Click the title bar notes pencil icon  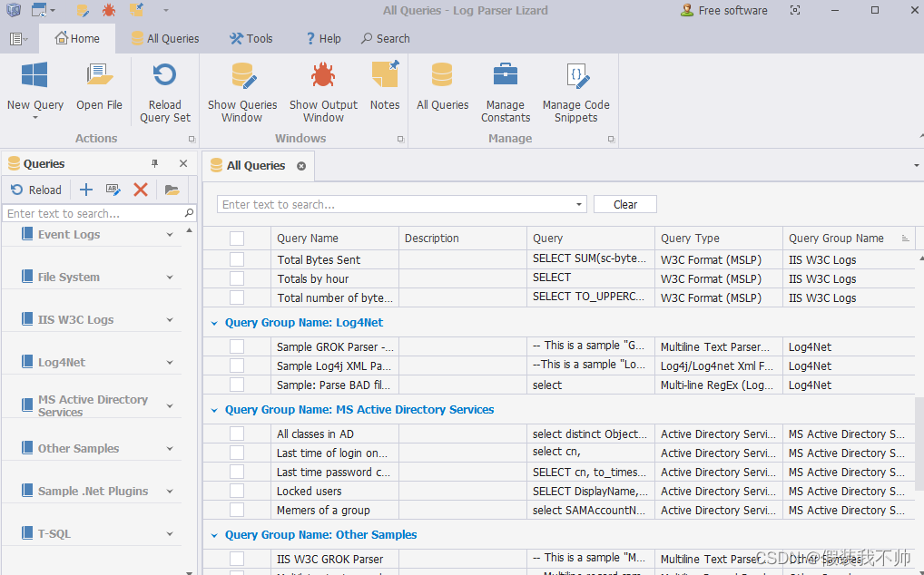click(x=84, y=10)
